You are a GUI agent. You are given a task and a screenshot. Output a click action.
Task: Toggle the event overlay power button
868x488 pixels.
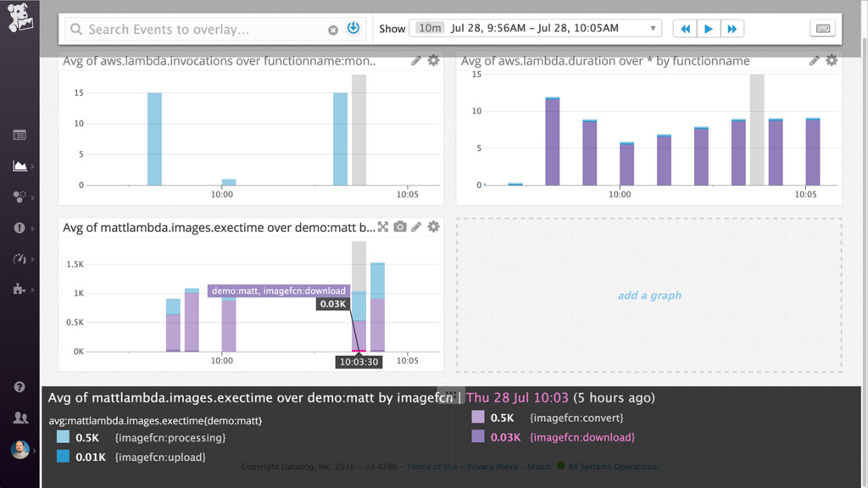tap(353, 28)
